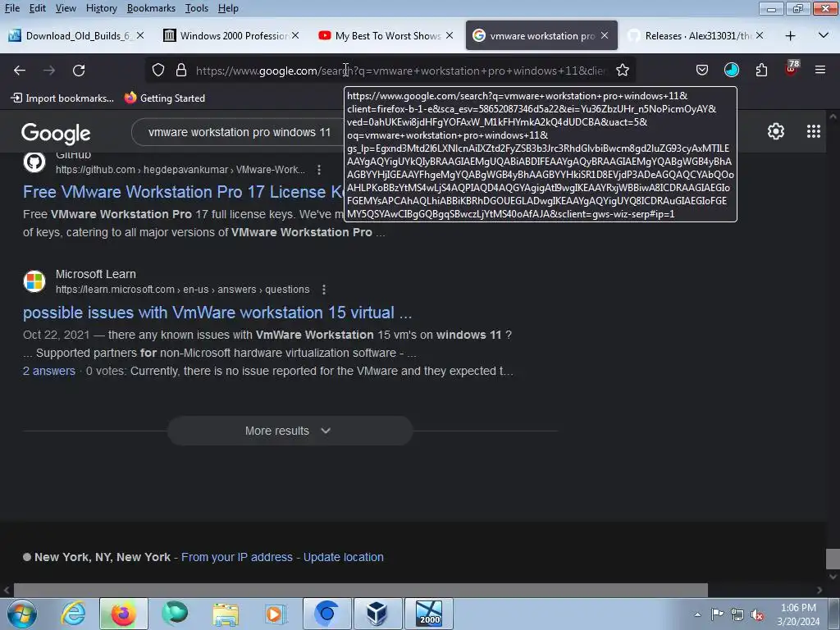The width and height of the screenshot is (840, 630).
Task: Open the Windows Start button
Action: tap(21, 614)
